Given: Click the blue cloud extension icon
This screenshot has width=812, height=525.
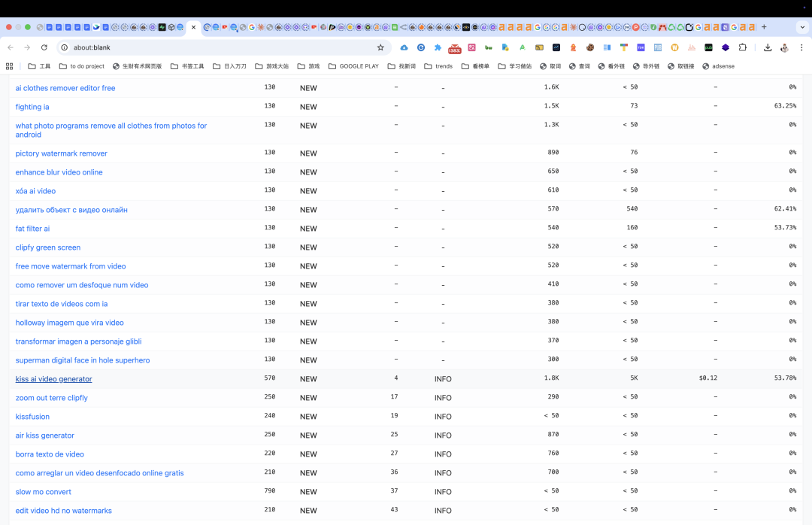Looking at the screenshot, I should (404, 47).
